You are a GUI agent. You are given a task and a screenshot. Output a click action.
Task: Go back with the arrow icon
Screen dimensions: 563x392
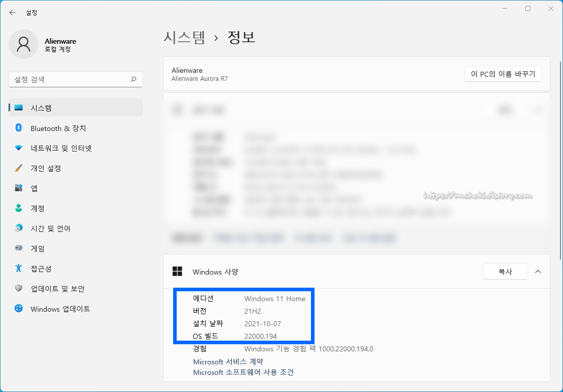pyautogui.click(x=12, y=13)
